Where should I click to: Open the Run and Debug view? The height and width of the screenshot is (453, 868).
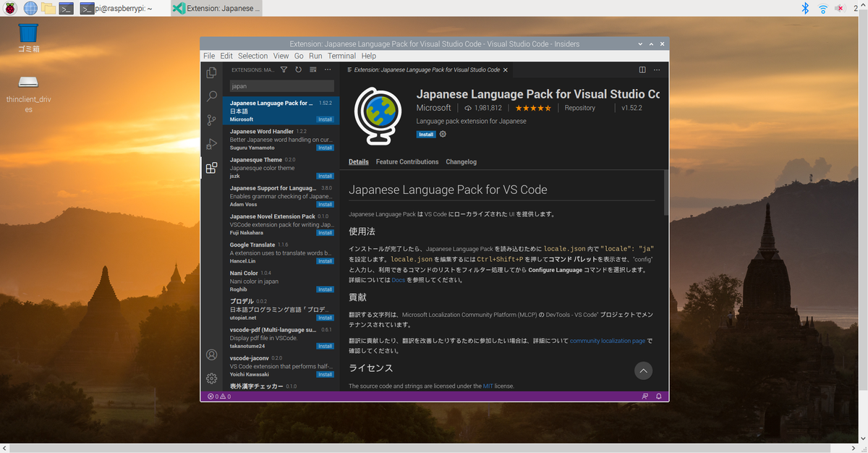[211, 144]
